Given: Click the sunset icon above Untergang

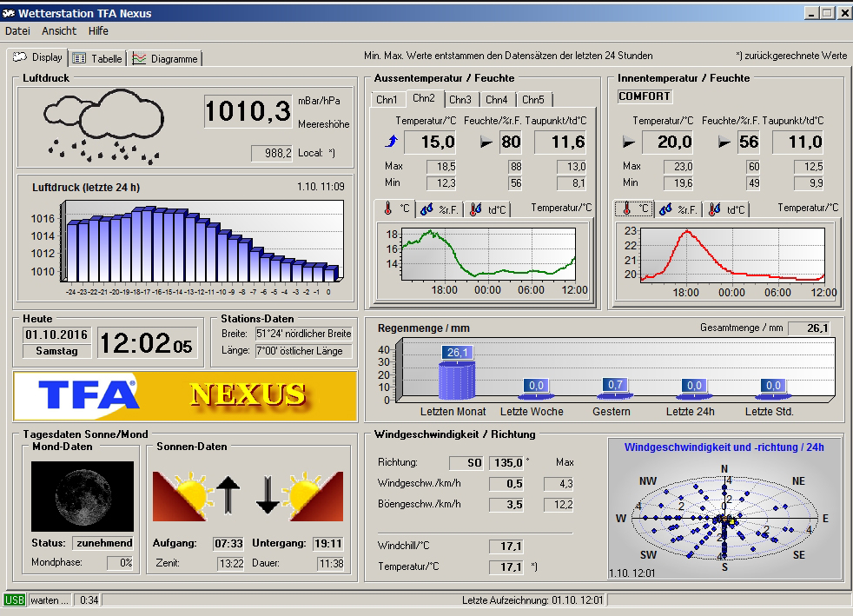Looking at the screenshot, I should point(316,496).
